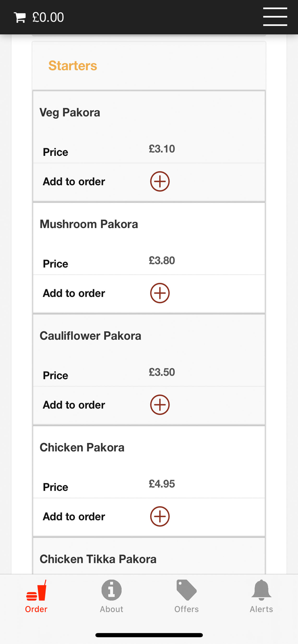Click the £4.95 Chicken Pakora price
298x644 pixels.
coord(162,484)
